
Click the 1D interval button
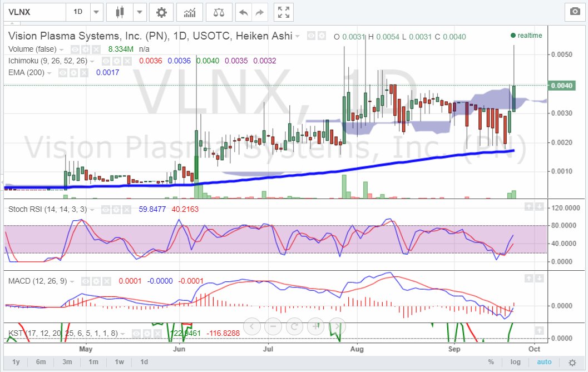(x=78, y=12)
